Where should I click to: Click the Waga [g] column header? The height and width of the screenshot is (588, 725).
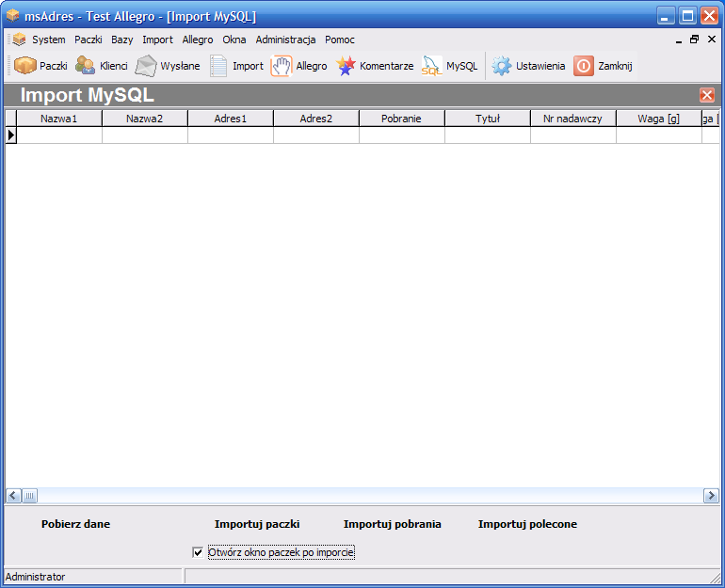[658, 119]
